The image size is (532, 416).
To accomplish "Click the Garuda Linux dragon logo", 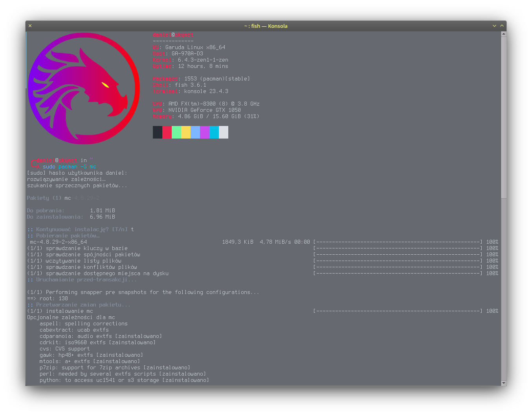I will coord(84,88).
